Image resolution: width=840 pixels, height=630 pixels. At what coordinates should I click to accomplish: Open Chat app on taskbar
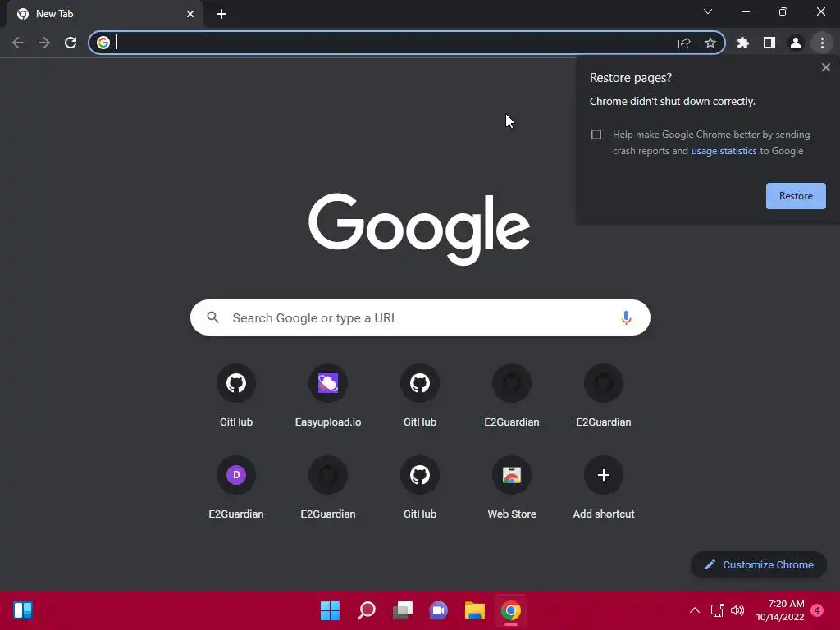click(439, 610)
